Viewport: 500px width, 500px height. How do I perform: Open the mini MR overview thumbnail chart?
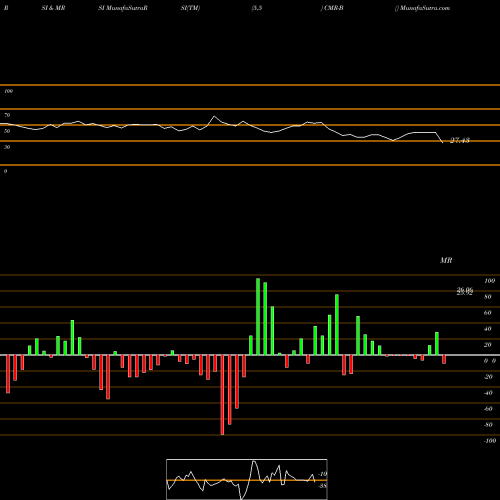(247, 479)
